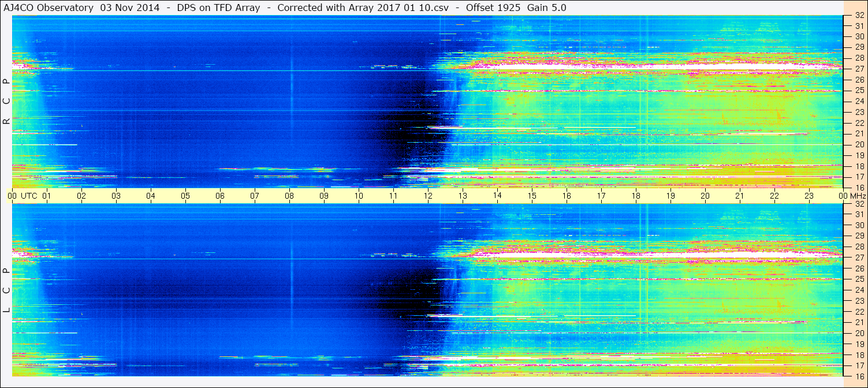This screenshot has height=388, width=868.
Task: Click the 23 hour marker on the UTC time axis
Action: [809, 196]
